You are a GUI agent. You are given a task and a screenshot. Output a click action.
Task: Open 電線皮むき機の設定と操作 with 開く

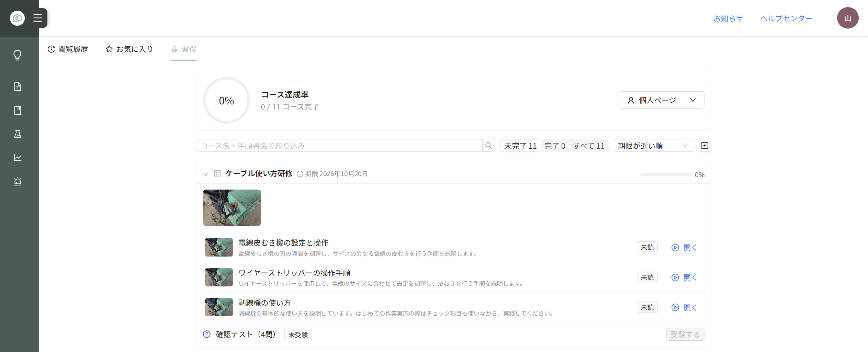coord(684,248)
